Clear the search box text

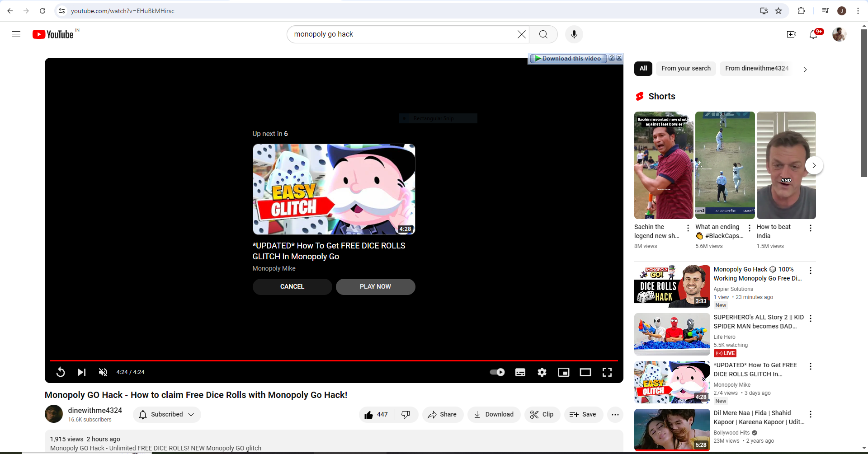pos(521,34)
